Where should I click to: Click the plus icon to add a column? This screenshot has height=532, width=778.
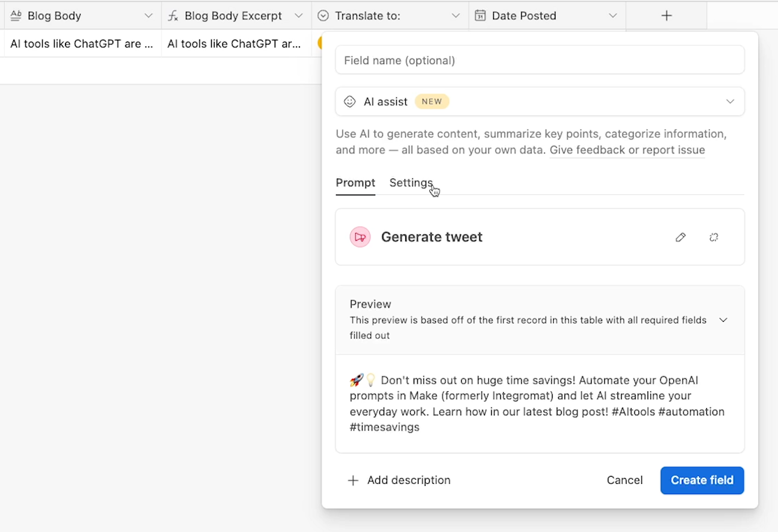(666, 16)
